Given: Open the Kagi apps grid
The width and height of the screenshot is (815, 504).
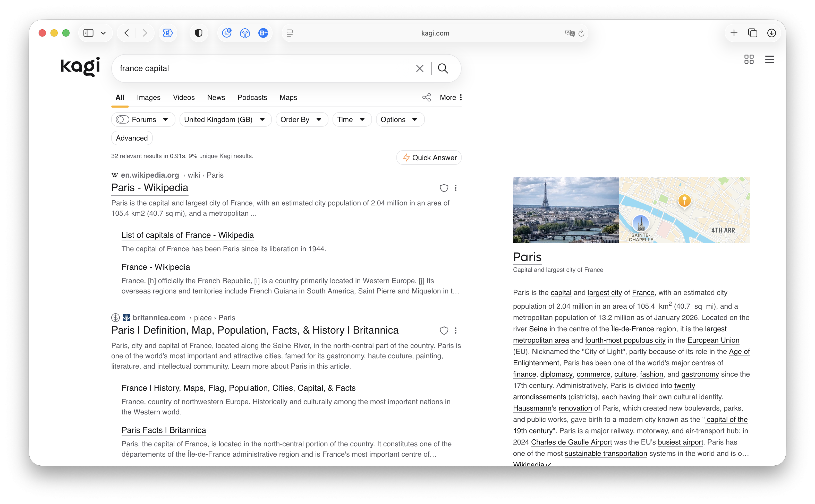Looking at the screenshot, I should pos(749,59).
